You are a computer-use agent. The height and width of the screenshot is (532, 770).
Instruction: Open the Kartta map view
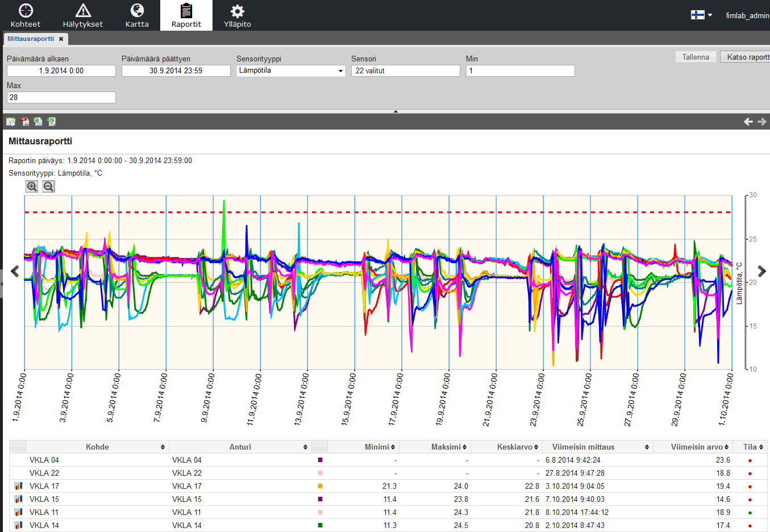137,15
